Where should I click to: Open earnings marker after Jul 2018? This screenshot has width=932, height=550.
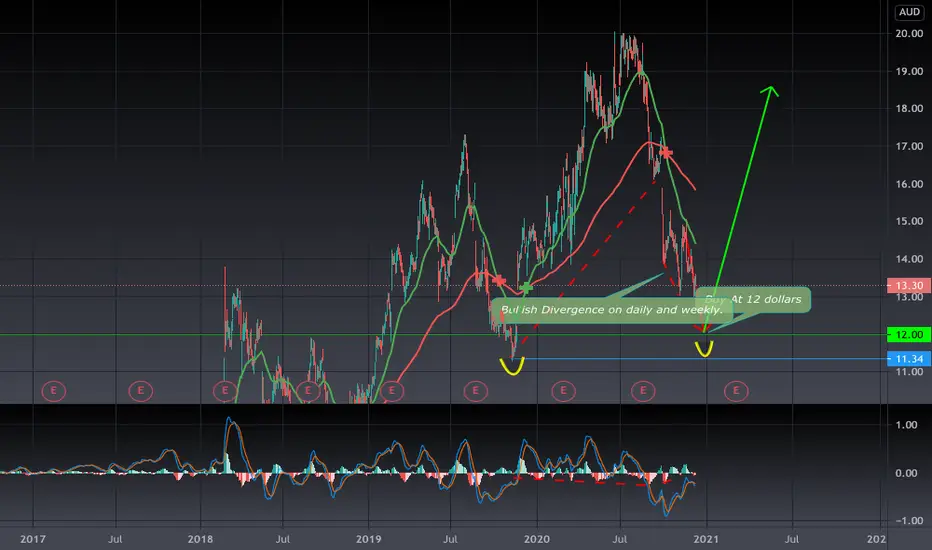(308, 391)
